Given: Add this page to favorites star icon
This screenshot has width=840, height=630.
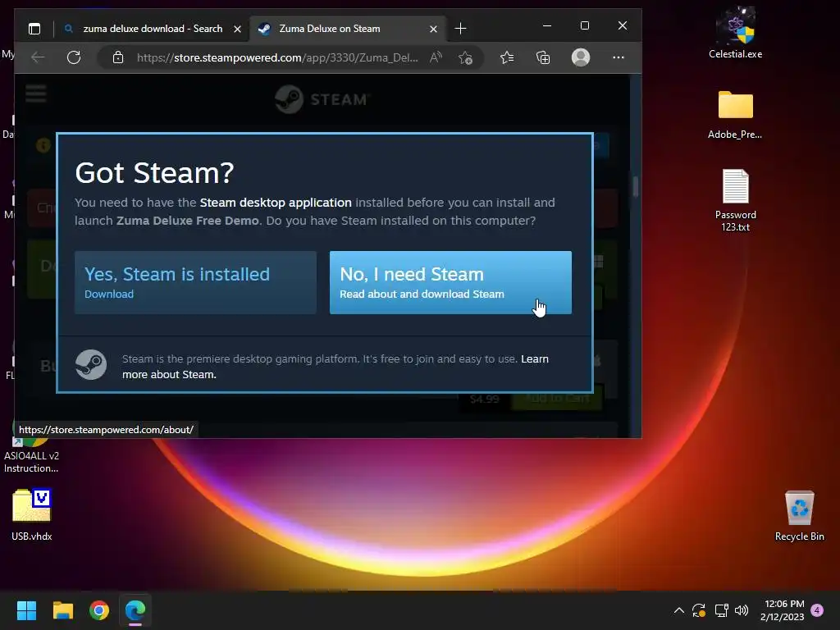Looking at the screenshot, I should point(465,57).
